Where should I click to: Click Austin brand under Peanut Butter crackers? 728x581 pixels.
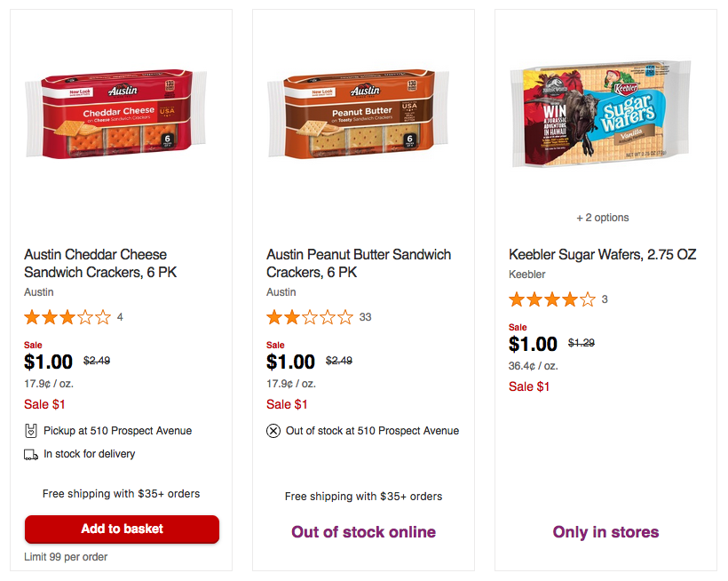click(281, 292)
